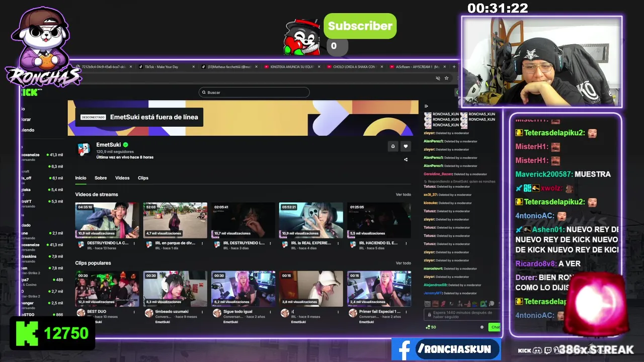644x362 pixels.
Task: Click Ver todo for Clips populares
Action: 403,263
